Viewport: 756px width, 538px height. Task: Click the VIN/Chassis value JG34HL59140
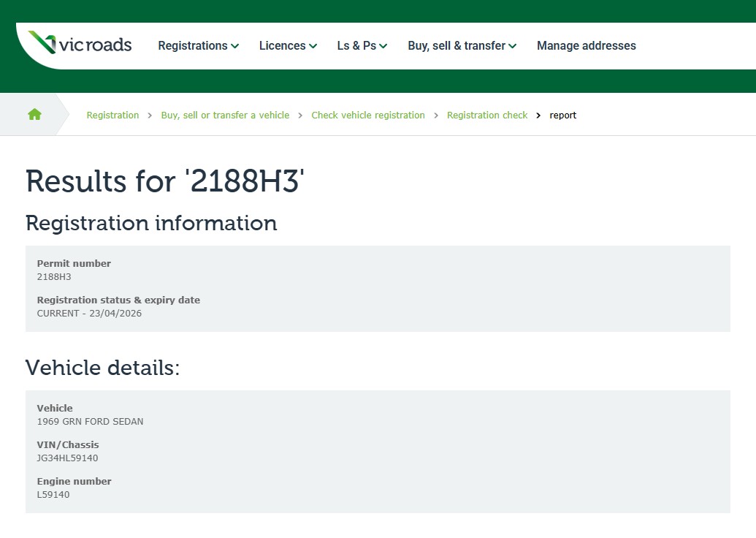67,458
